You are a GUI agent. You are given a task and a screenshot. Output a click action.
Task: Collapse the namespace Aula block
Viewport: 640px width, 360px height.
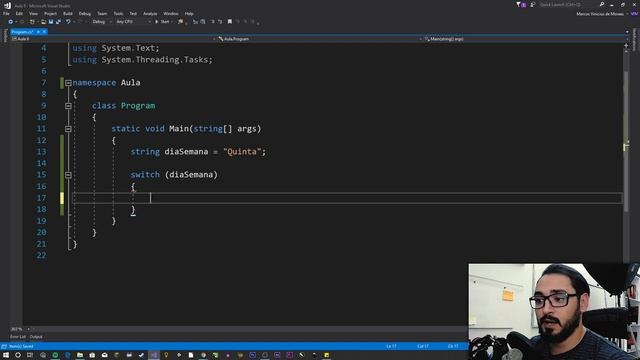[68, 83]
